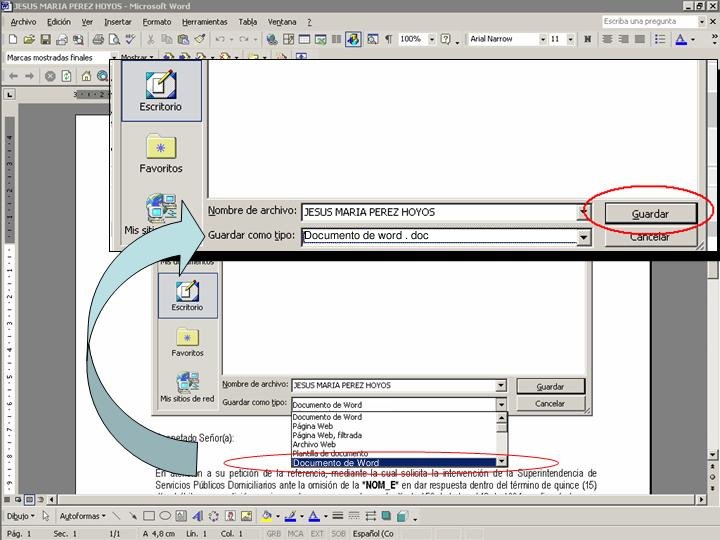The width and height of the screenshot is (720, 540).
Task: Open the Autoformas dropdown
Action: pyautogui.click(x=83, y=516)
